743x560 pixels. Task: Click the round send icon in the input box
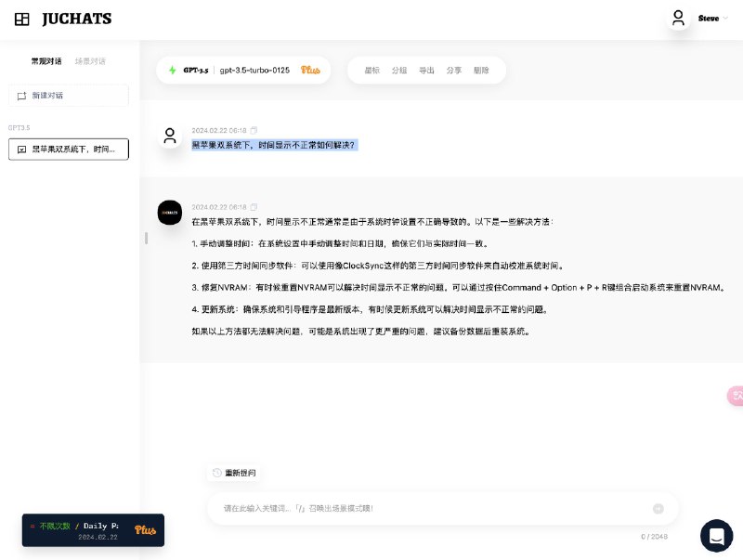(x=658, y=508)
